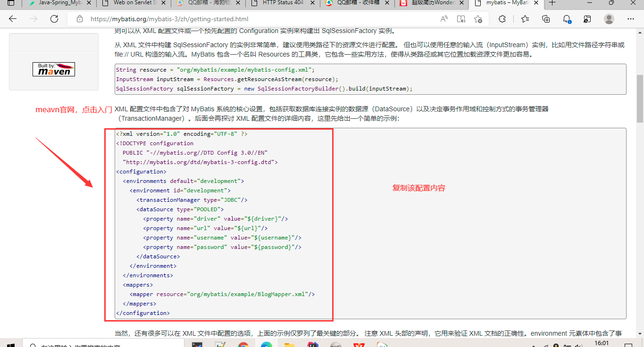The height and width of the screenshot is (347, 644).
Task: Click the environments default="development" line
Action: [x=183, y=181]
